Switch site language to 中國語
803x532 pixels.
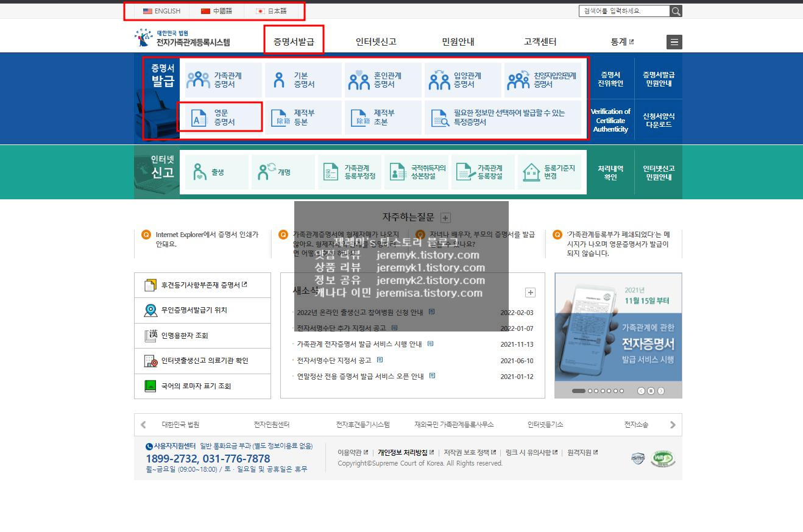tap(216, 11)
